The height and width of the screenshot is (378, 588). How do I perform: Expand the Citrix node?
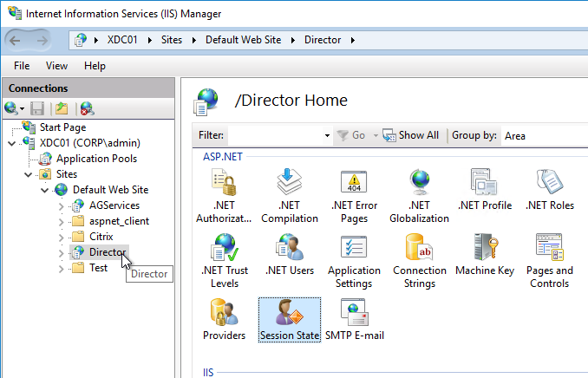pos(61,237)
